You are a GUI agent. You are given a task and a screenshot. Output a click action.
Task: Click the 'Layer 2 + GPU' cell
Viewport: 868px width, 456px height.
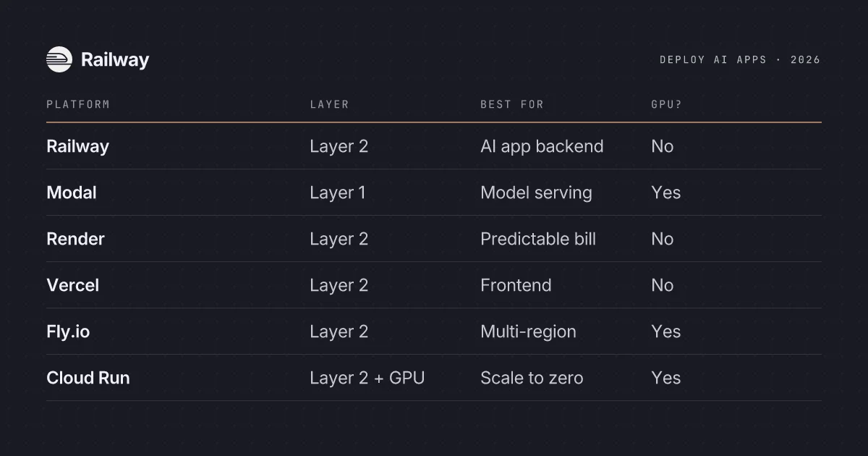click(367, 378)
